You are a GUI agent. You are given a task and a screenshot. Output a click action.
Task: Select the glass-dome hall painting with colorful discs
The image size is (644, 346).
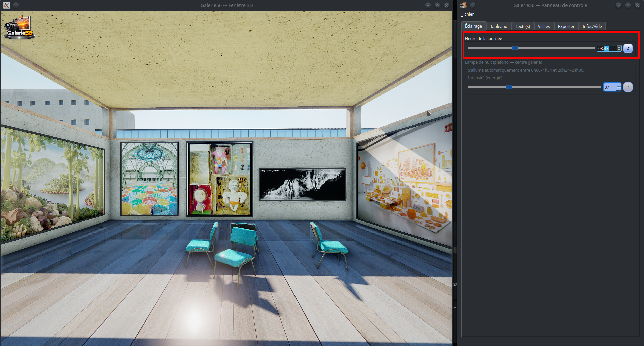click(150, 179)
